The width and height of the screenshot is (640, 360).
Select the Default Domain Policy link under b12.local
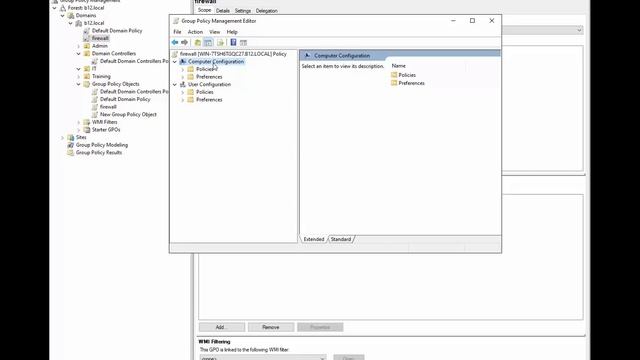click(x=117, y=31)
